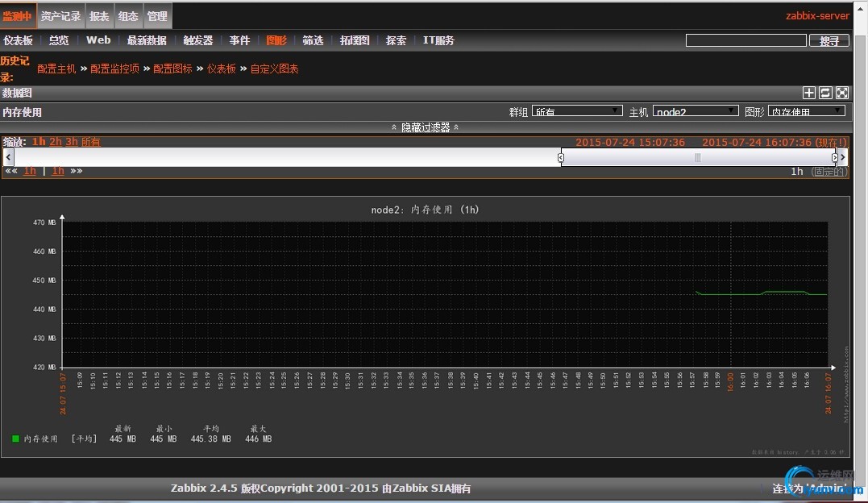Click the double left arrows «« navigation
868x503 pixels.
11,171
